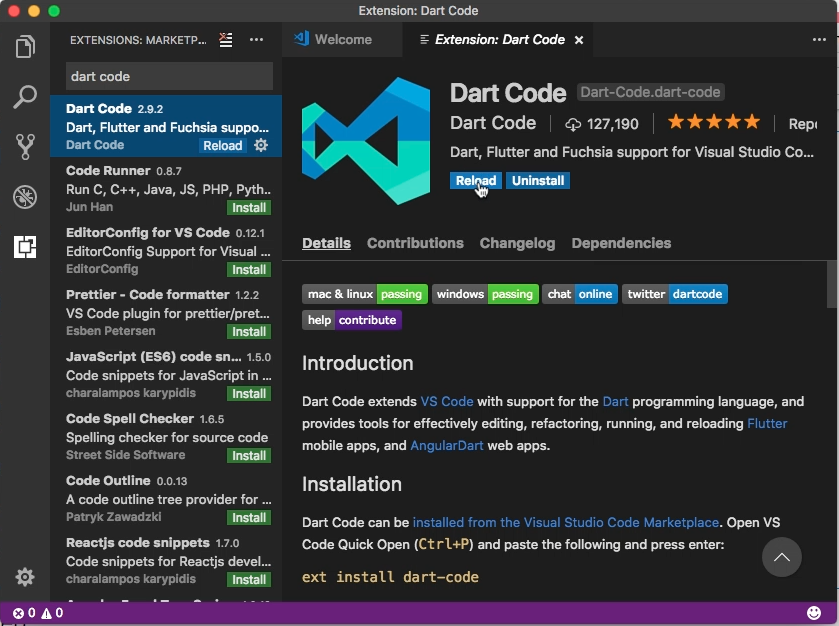
Task: Click the chat online badge
Action: [580, 294]
